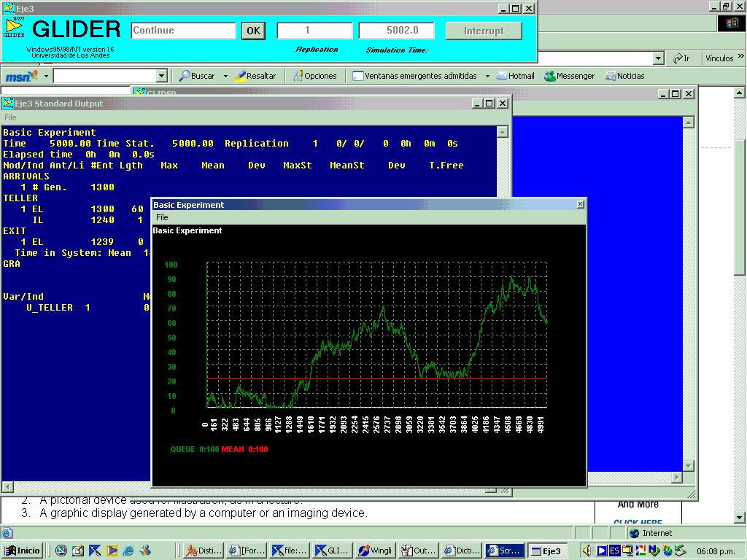Click Ventanas emergentes admitidas button
Image resolution: width=747 pixels, height=560 pixels.
414,76
